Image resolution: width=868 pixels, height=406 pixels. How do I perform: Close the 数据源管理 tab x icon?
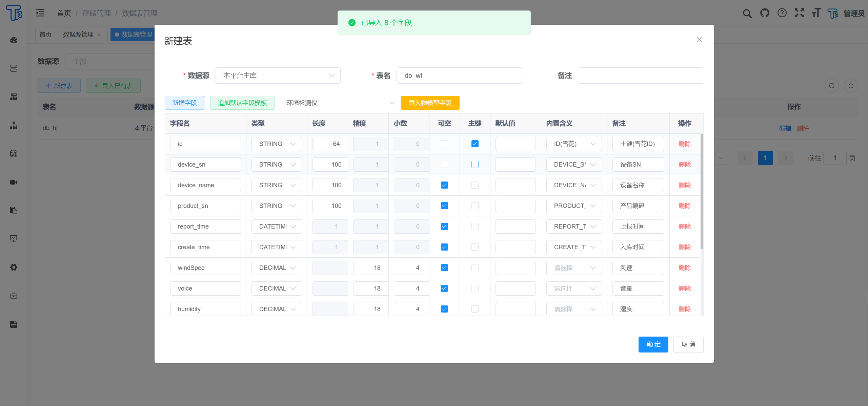[99, 35]
